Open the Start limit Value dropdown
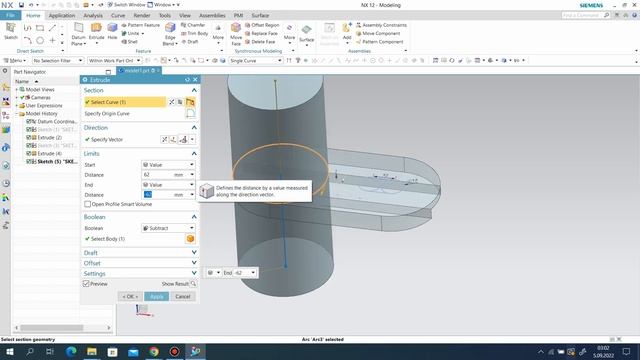 click(x=168, y=164)
